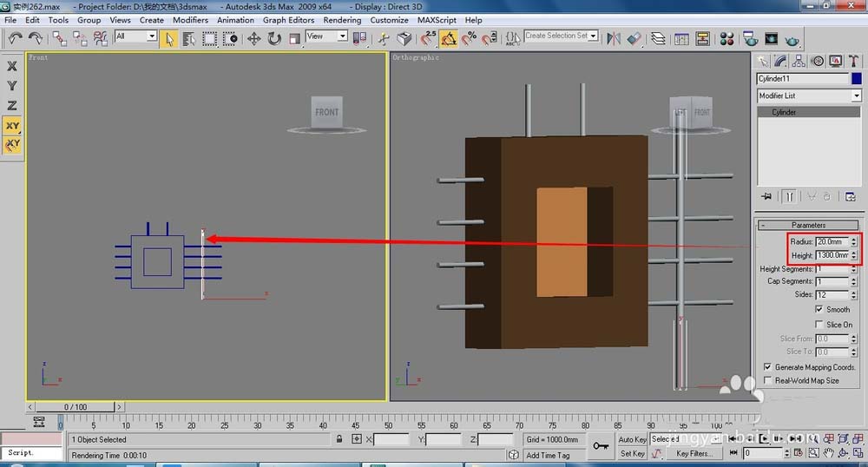Restrict axis to Z button
The width and height of the screenshot is (868, 467).
[11, 105]
